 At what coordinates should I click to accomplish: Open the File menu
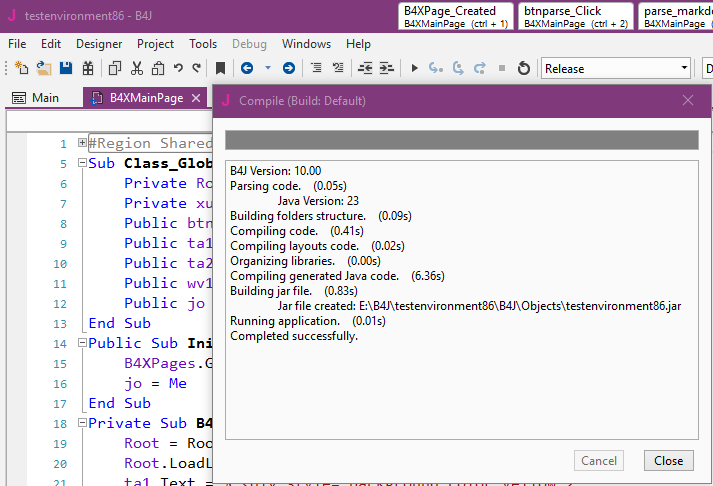[x=17, y=44]
